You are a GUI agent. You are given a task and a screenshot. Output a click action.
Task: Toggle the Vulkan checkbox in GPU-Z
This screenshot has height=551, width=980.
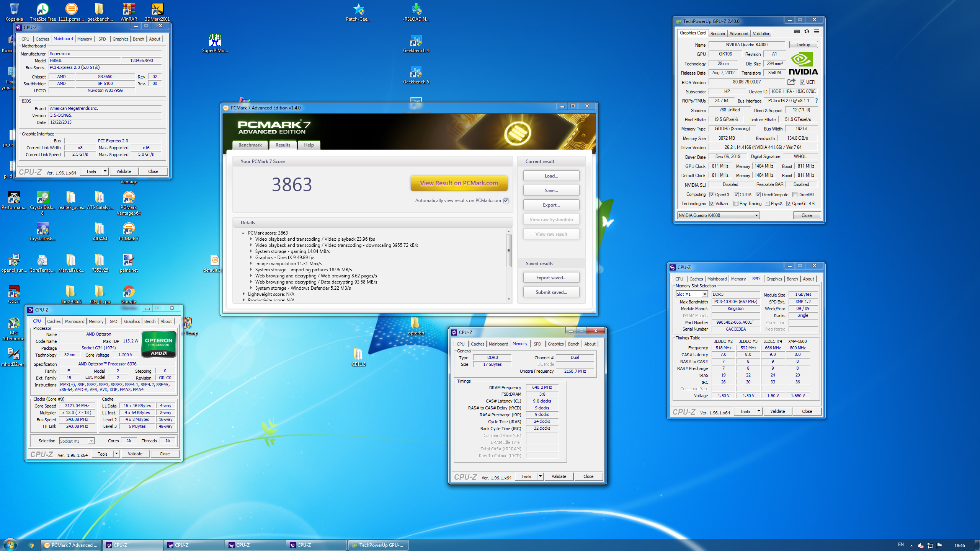pos(712,204)
